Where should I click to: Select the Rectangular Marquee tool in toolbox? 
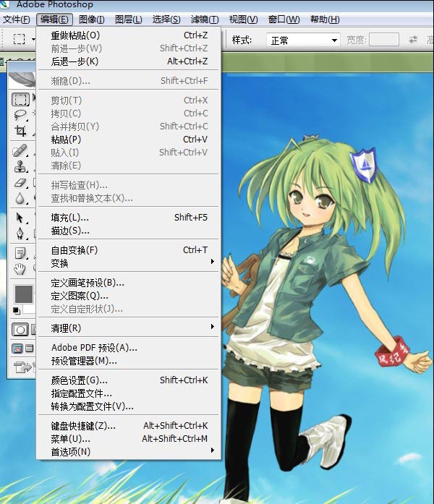point(21,100)
